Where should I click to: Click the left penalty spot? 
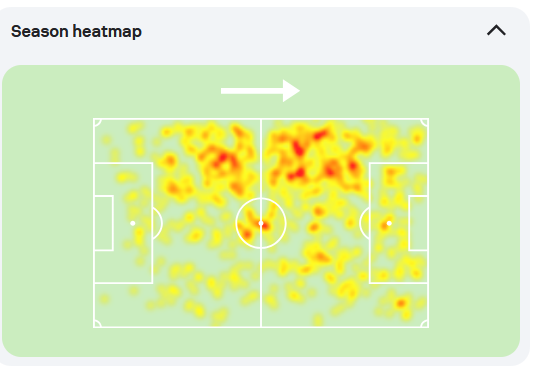click(133, 223)
